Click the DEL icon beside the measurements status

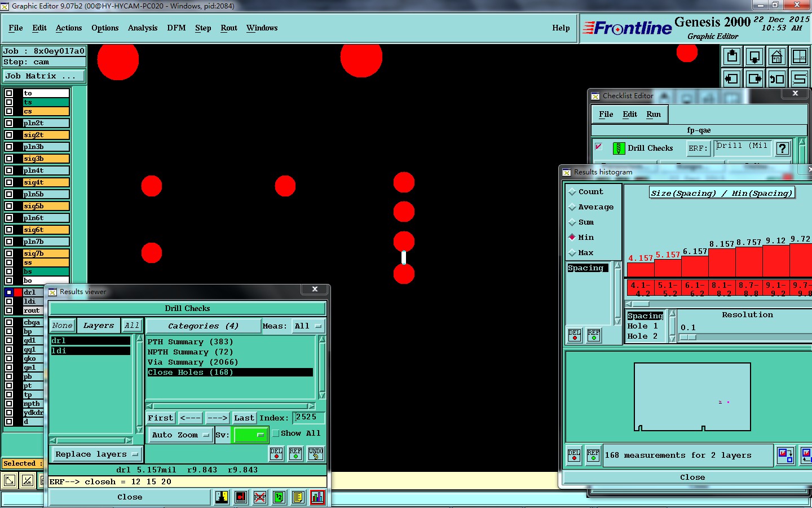574,455
